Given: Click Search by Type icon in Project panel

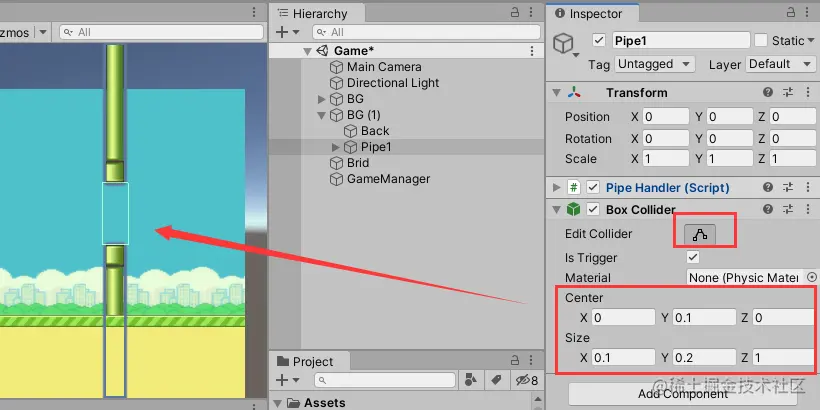Looking at the screenshot, I should [471, 380].
